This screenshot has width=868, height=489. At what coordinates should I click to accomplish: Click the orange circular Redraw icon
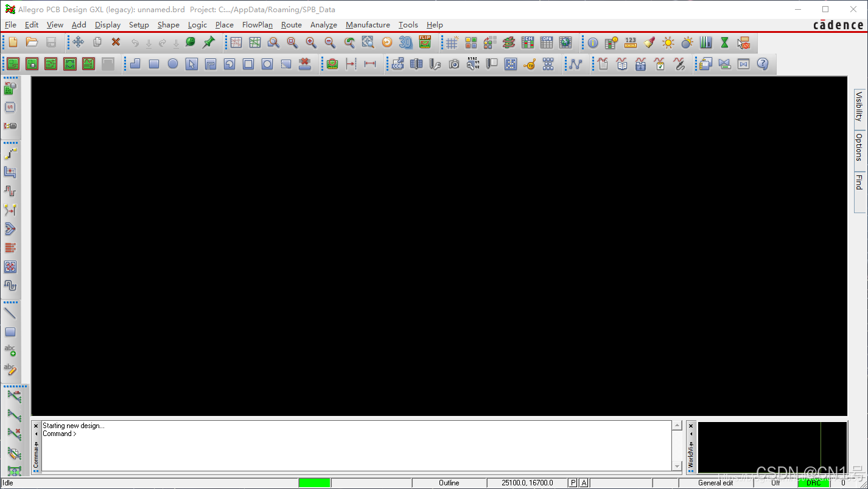(x=387, y=42)
